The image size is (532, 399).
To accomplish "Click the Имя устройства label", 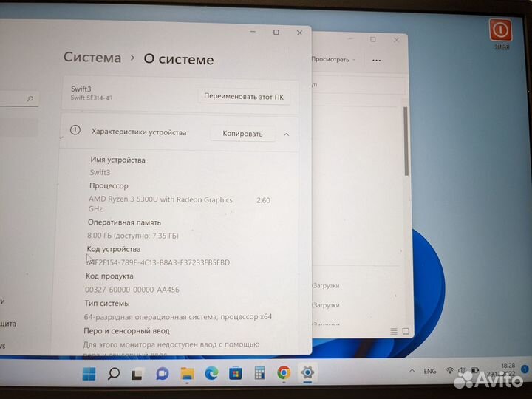I will pos(117,160).
